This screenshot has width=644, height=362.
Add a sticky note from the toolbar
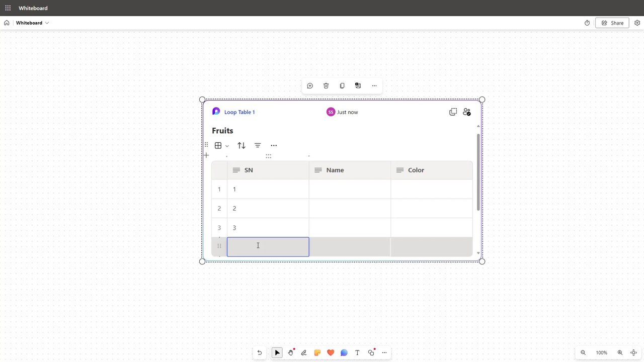point(317,353)
